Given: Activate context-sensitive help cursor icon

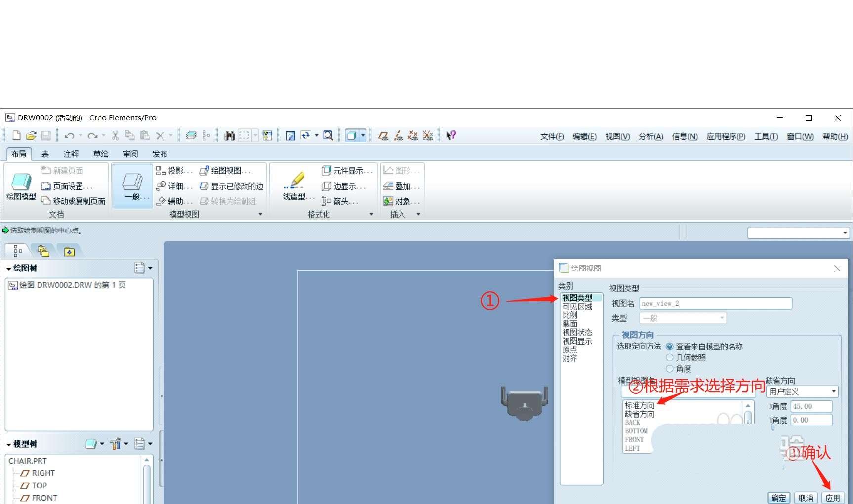Looking at the screenshot, I should [x=451, y=135].
